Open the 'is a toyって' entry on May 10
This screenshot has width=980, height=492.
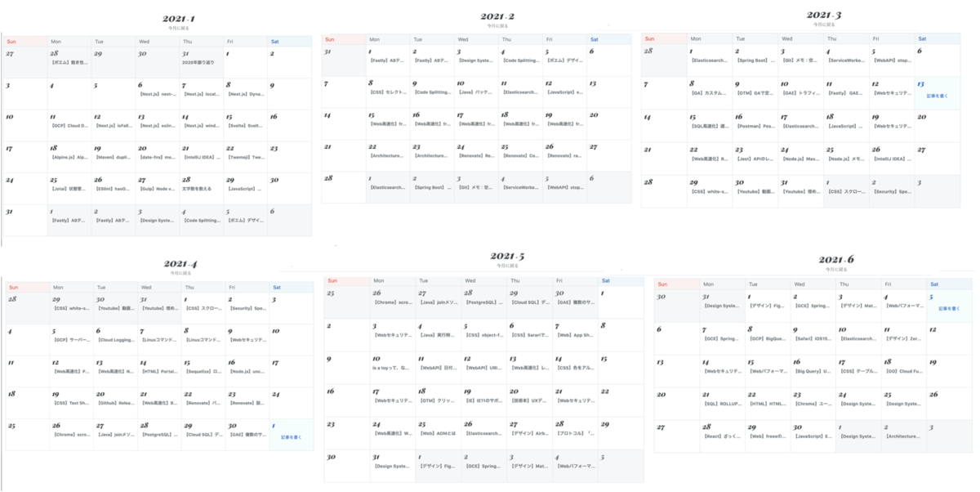392,369
